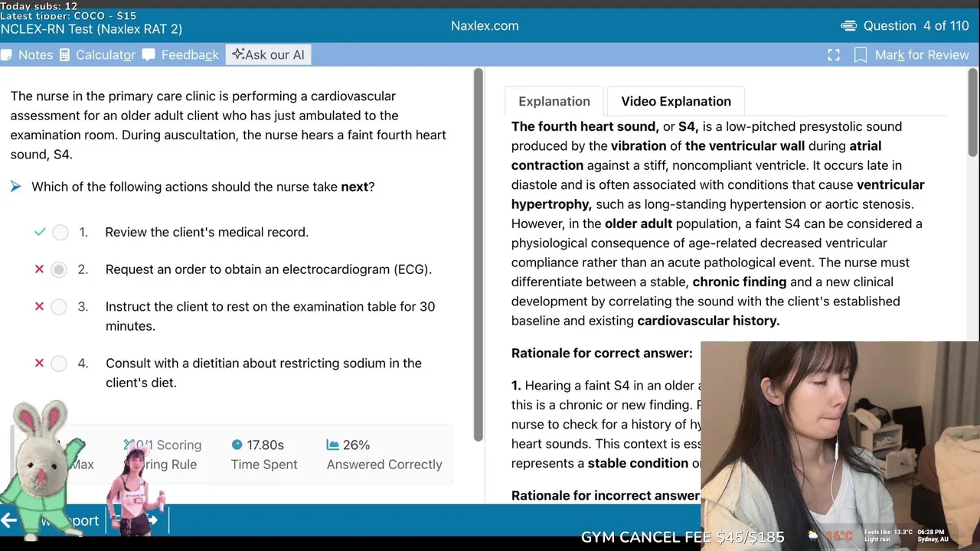Switch to the Video Explanation tab

click(676, 101)
